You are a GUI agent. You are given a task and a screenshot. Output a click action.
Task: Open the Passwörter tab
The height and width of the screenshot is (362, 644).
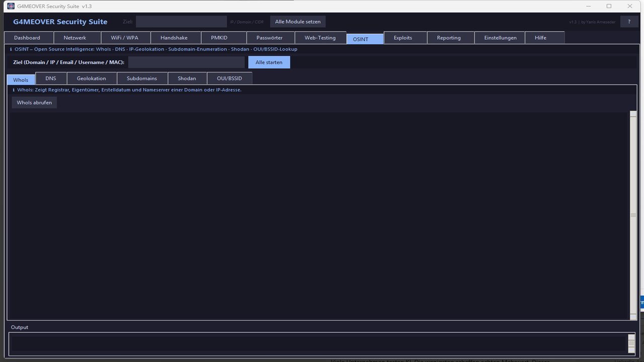[270, 38]
